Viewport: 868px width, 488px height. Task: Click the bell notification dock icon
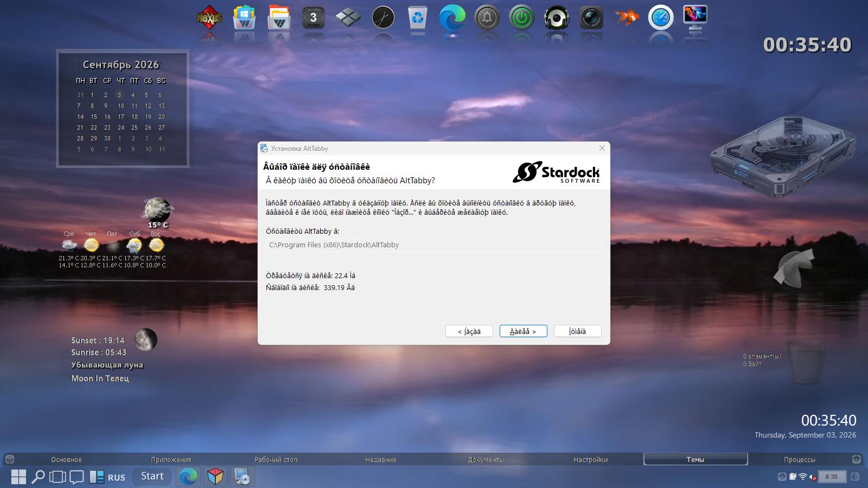click(487, 18)
